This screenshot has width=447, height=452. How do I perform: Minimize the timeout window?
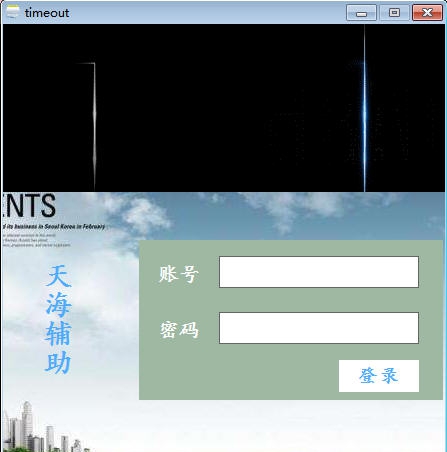coord(361,13)
